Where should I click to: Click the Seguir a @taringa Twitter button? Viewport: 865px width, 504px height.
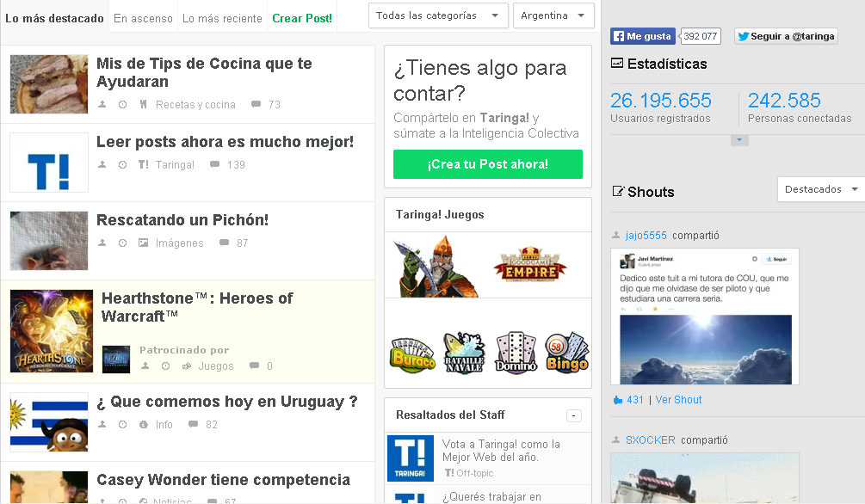point(786,36)
